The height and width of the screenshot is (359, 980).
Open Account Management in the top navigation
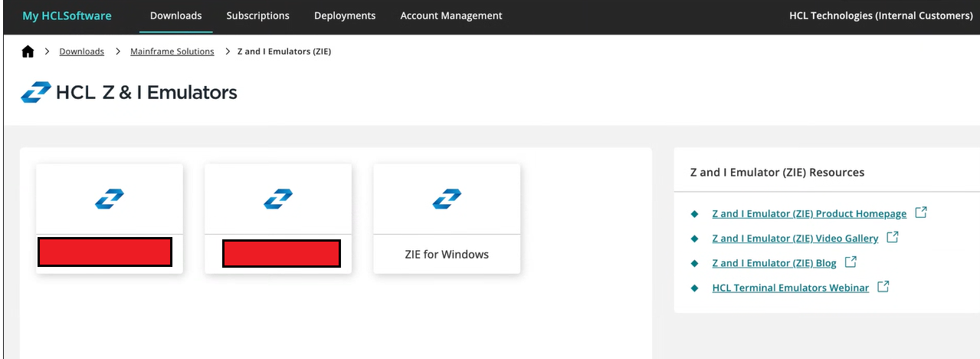tap(451, 15)
